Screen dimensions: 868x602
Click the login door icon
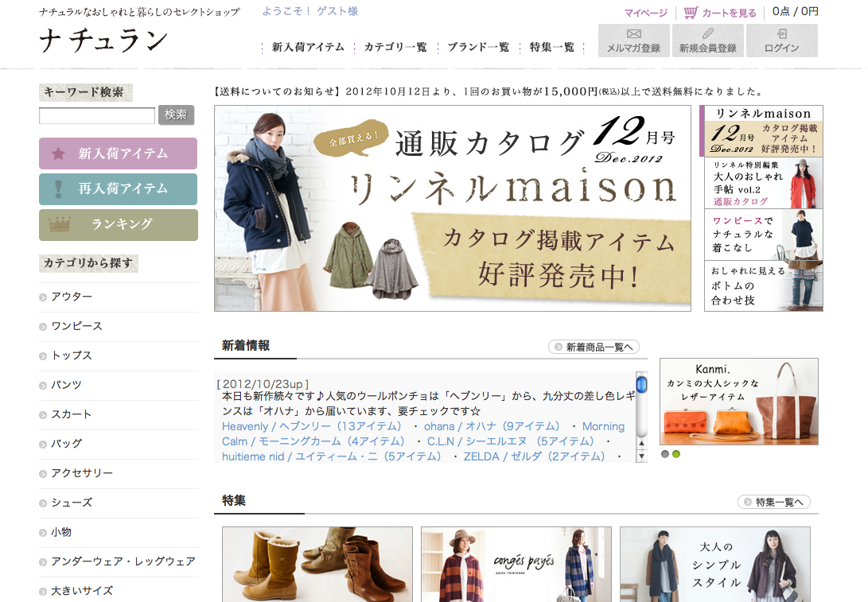[x=782, y=33]
